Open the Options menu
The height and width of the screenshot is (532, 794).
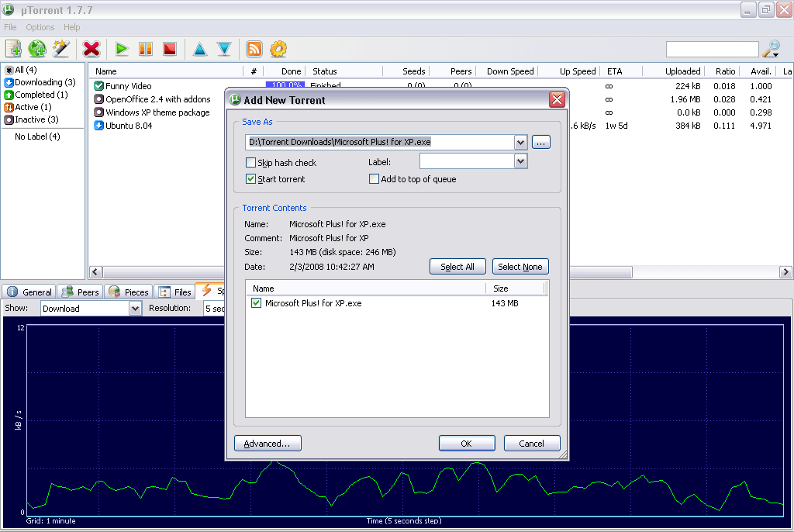click(40, 26)
